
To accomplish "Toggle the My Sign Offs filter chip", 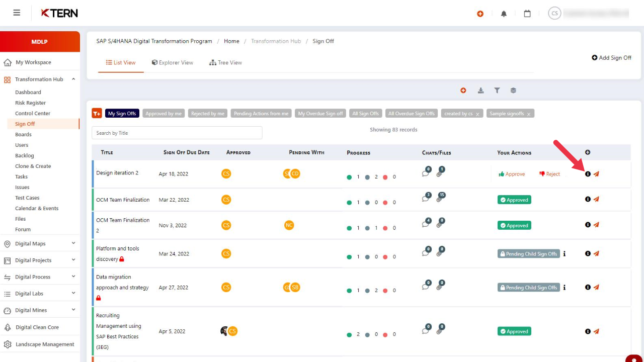I will click(x=122, y=114).
